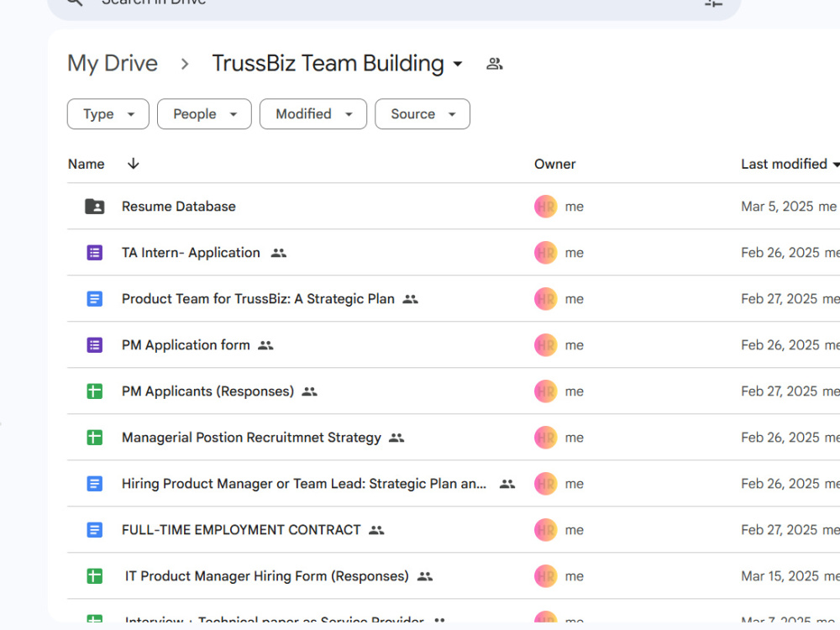Open the Source filter dropdown
This screenshot has width=840, height=630.
point(423,114)
